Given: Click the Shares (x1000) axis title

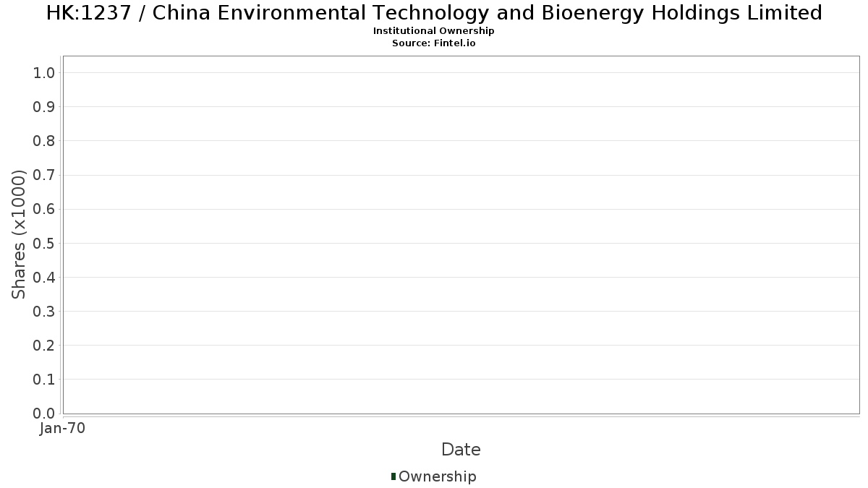Looking at the screenshot, I should (x=19, y=234).
